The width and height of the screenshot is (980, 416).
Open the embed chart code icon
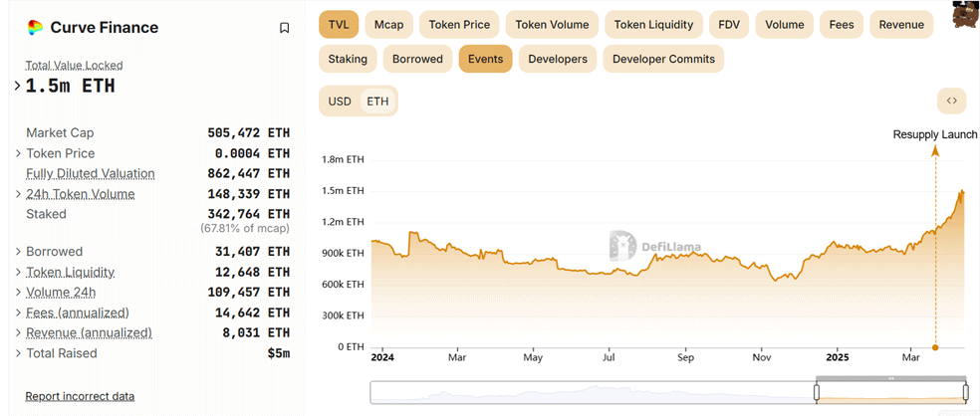(952, 101)
